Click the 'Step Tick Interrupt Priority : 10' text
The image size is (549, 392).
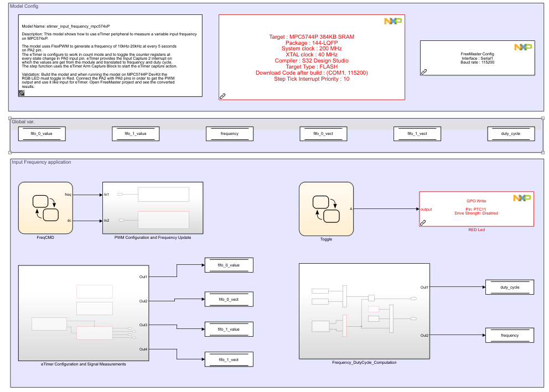312,79
